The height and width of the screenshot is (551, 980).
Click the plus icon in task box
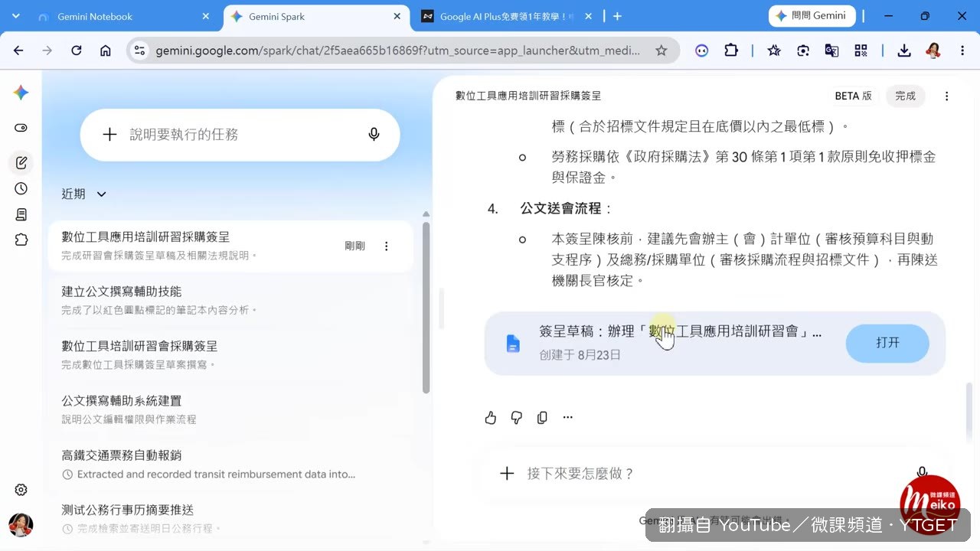(109, 135)
